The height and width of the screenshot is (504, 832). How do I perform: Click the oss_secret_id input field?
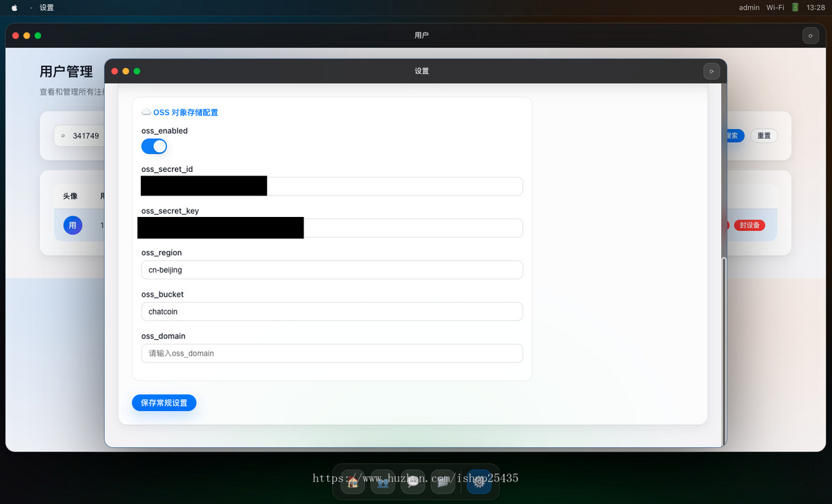click(x=331, y=186)
